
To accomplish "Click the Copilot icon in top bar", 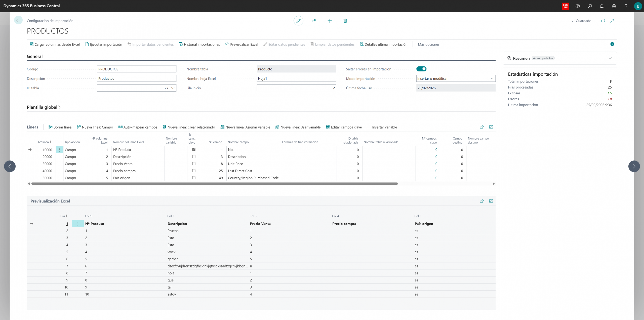I will pyautogui.click(x=578, y=6).
